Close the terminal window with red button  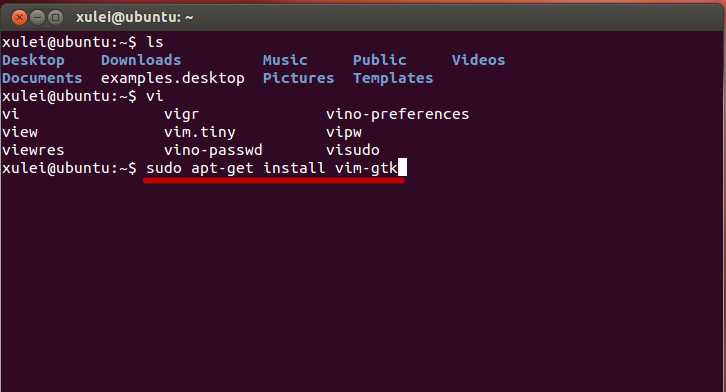point(19,18)
